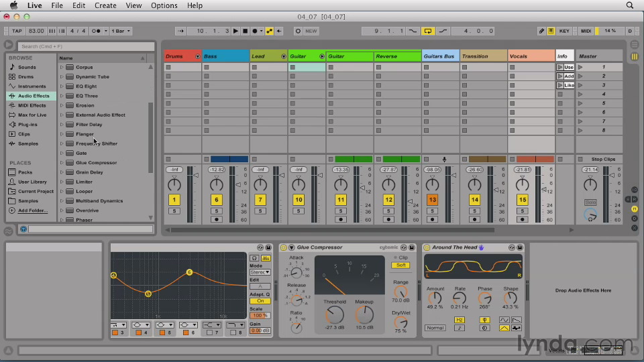Select MIDI Effects category
The width and height of the screenshot is (644, 362).
tap(32, 105)
